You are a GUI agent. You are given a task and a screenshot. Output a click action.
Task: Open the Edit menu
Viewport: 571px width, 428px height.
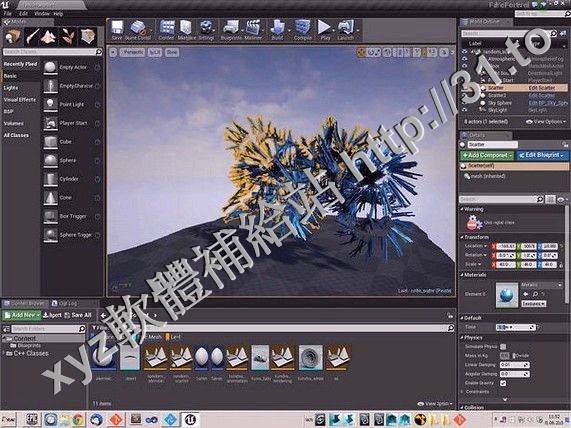[x=23, y=14]
